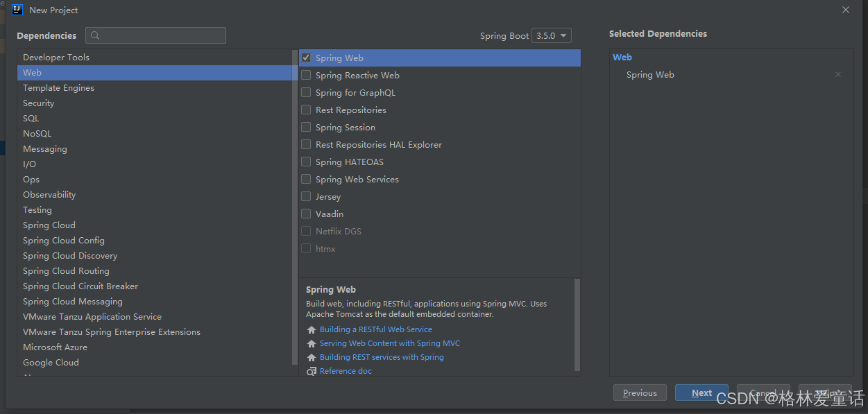Click the Reference doc icon
Screen dimensions: 868x414
311,371
